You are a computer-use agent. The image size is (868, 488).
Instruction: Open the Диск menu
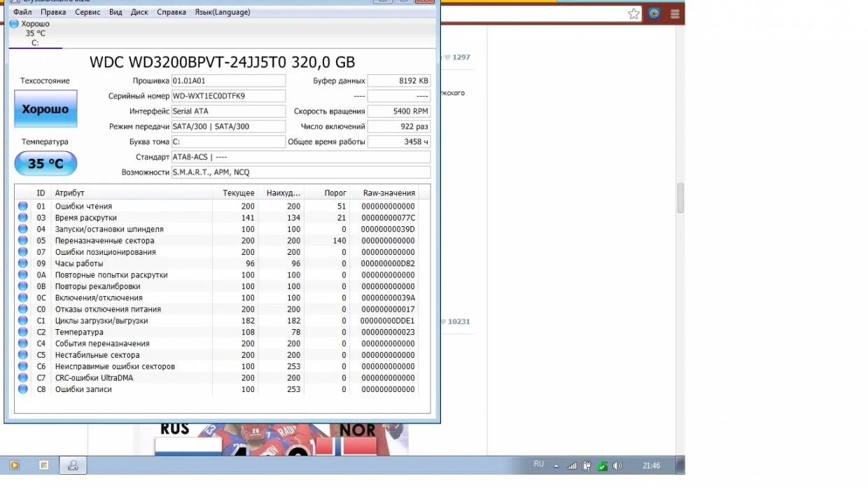tap(139, 12)
